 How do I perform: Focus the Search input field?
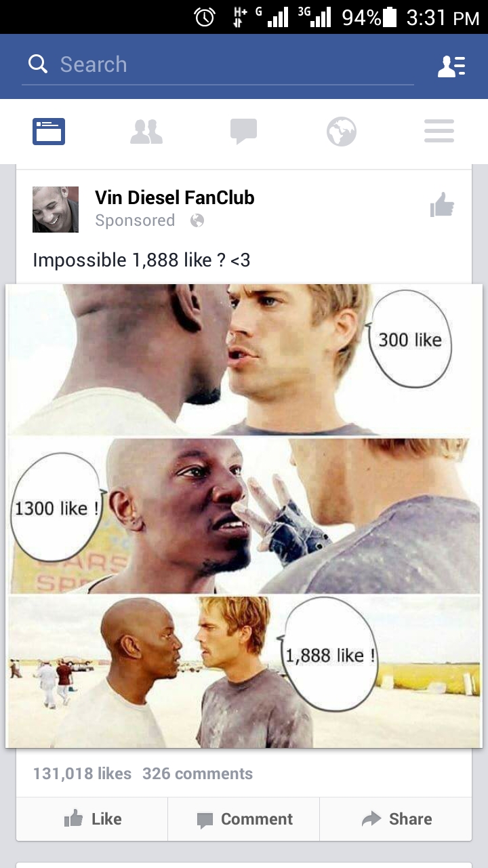point(218,65)
